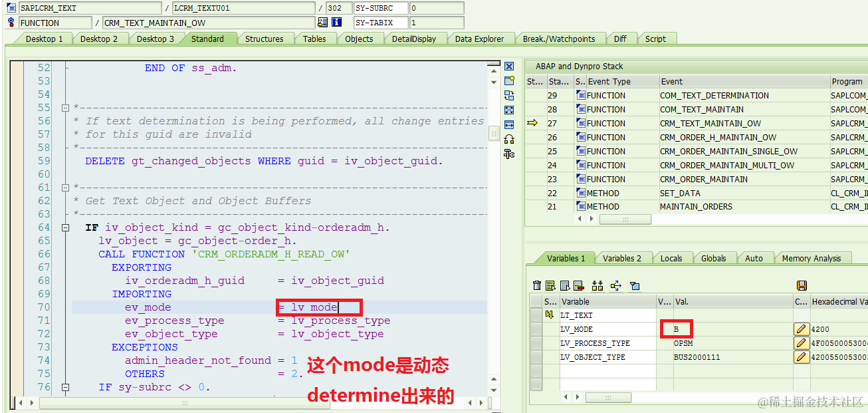Click the fourth variables toolbar icon with red bar
The width and height of the screenshot is (868, 413).
pyautogui.click(x=578, y=285)
